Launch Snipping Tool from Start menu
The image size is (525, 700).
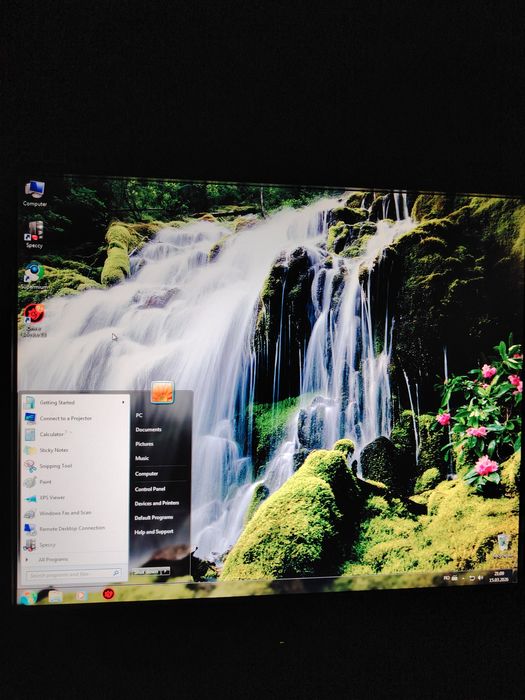tap(75, 466)
